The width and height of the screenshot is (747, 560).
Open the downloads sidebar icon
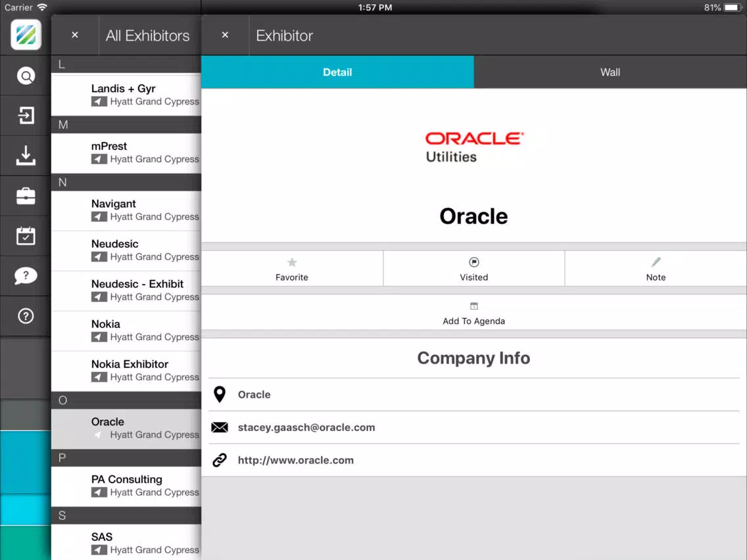[26, 155]
